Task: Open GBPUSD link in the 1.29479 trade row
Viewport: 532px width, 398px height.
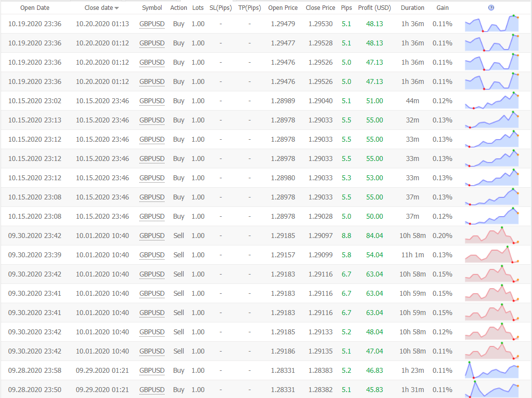Action: [x=152, y=24]
